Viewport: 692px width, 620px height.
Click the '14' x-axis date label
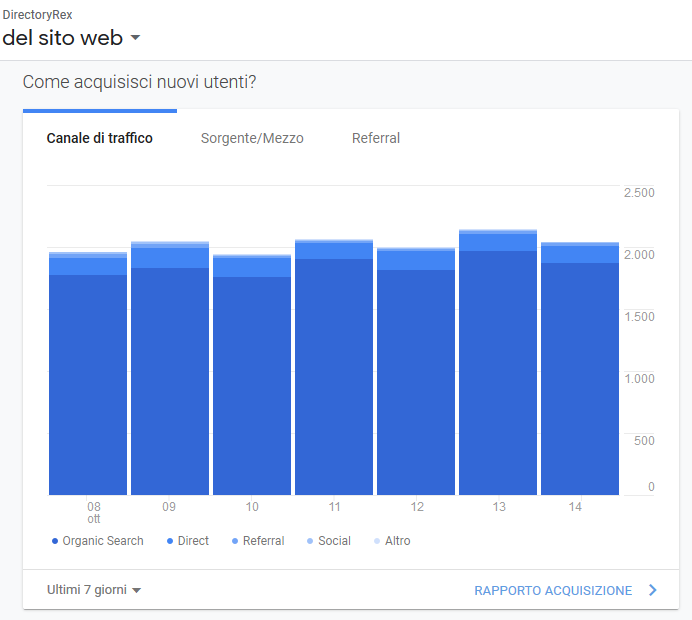pyautogui.click(x=575, y=507)
